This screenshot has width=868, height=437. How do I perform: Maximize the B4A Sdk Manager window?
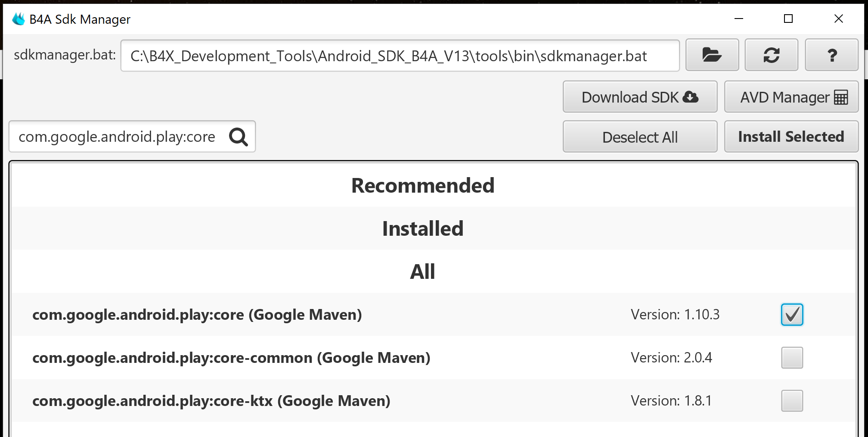[788, 19]
